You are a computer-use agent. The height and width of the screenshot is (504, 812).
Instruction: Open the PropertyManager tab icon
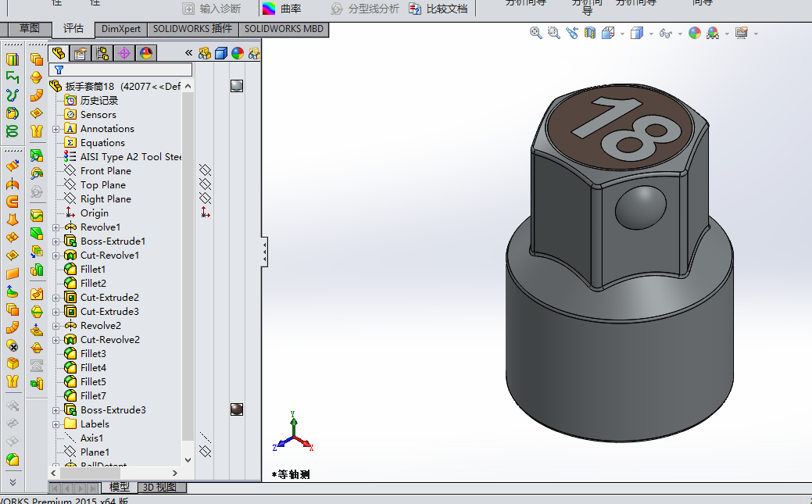pyautogui.click(x=80, y=53)
